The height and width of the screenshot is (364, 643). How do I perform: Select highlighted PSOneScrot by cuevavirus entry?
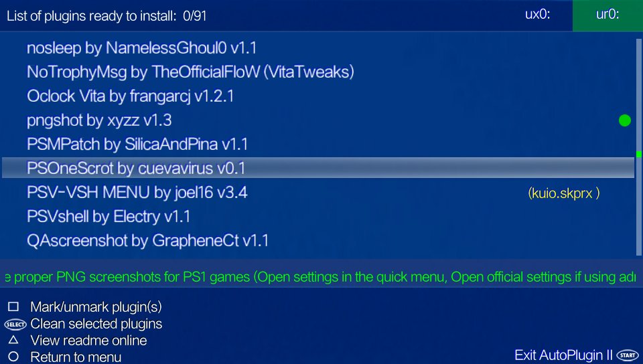(x=318, y=168)
